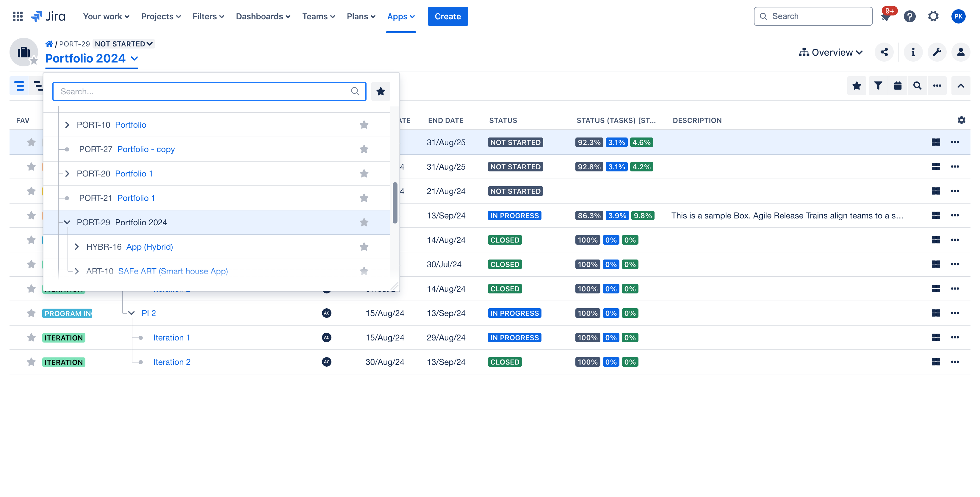This screenshot has width=980, height=497.
Task: Open the Filters menu
Action: 208,16
